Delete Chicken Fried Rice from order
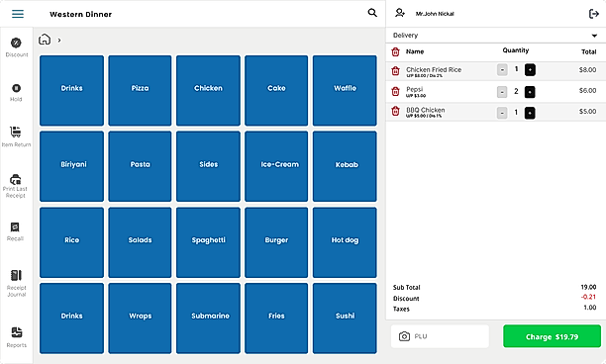Viewport: 606px width, 364px height. [x=395, y=71]
